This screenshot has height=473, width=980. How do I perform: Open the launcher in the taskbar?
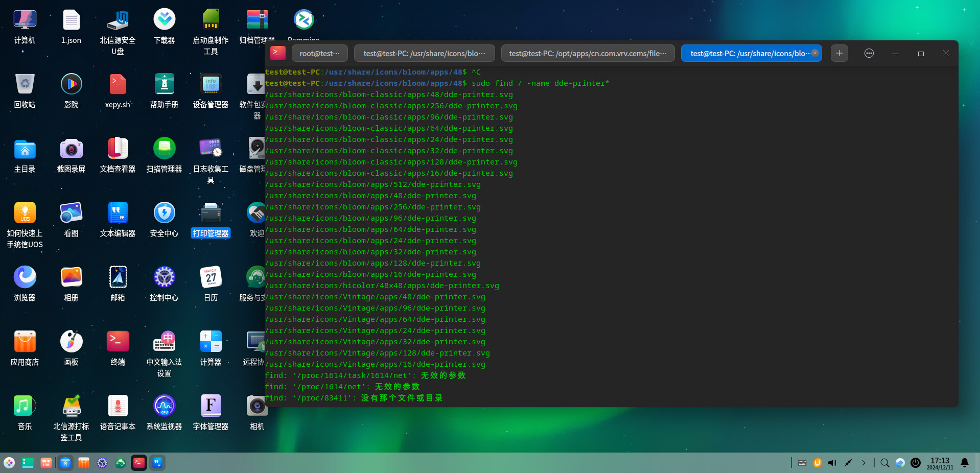9,463
